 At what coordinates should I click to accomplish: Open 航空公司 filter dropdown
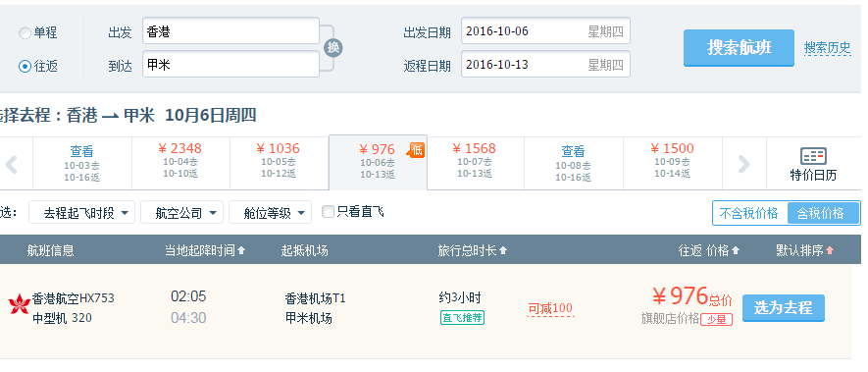[x=181, y=213]
